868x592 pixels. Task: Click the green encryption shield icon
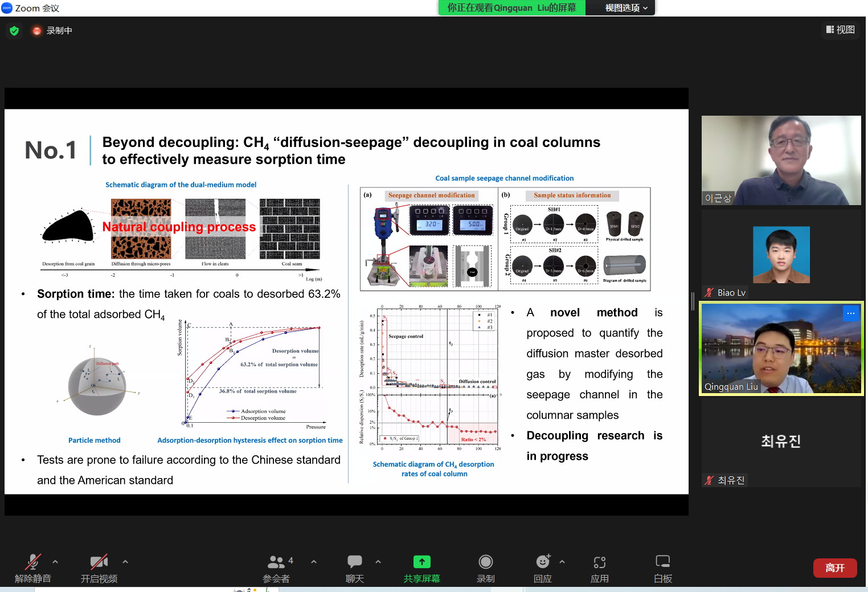14,31
